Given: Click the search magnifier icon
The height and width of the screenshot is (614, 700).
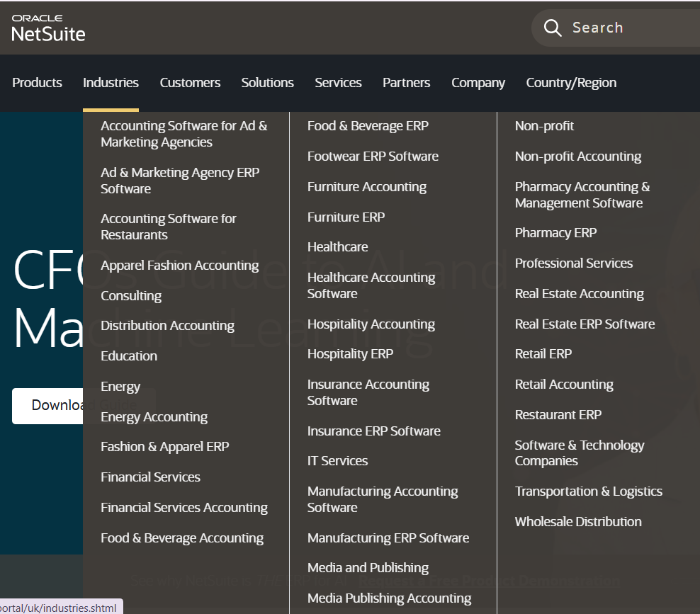Looking at the screenshot, I should tap(552, 28).
